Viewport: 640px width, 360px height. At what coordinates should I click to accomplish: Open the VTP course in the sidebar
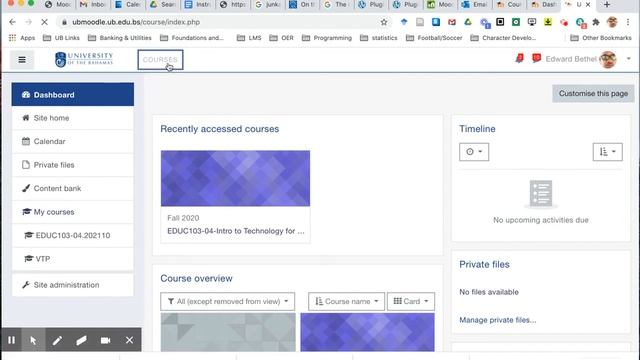click(73, 259)
